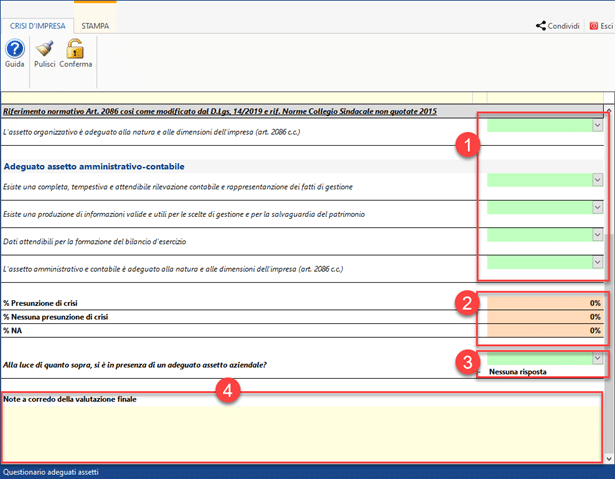
Task: Expand dropdown for "L'assetto amministrativo e contabile" row
Action: pyautogui.click(x=597, y=262)
